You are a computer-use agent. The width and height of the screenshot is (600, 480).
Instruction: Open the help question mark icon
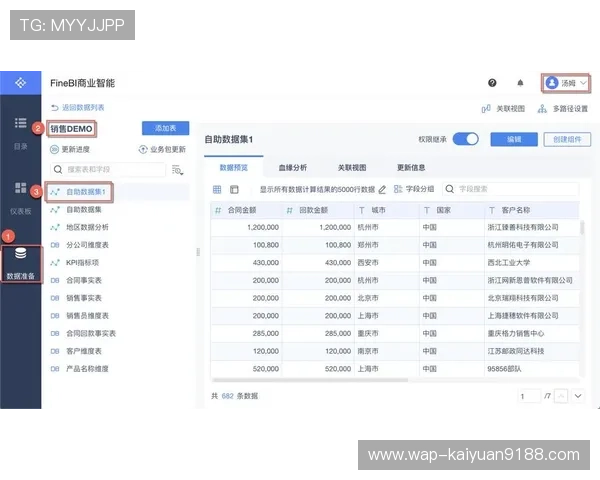pyautogui.click(x=492, y=83)
